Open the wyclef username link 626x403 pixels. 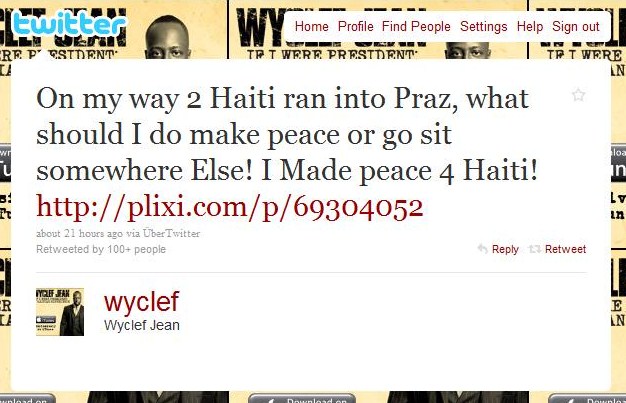[141, 302]
